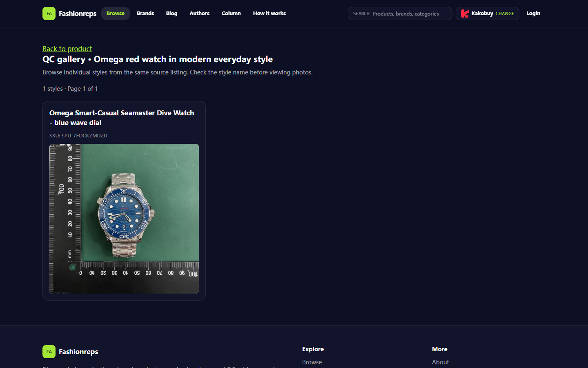Click the More footer heading
The image size is (588, 368).
click(440, 349)
